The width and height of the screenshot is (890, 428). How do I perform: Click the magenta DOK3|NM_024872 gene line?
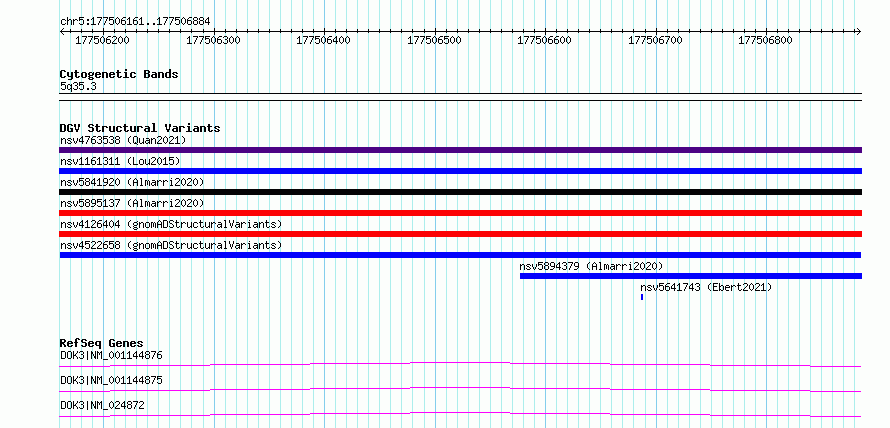[460, 414]
